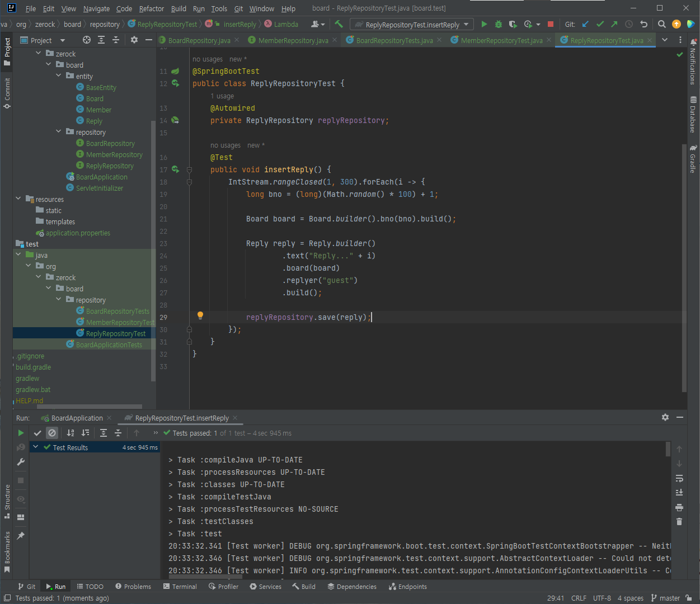Run with Coverage from the toolbar
700x604 pixels.
pyautogui.click(x=513, y=24)
